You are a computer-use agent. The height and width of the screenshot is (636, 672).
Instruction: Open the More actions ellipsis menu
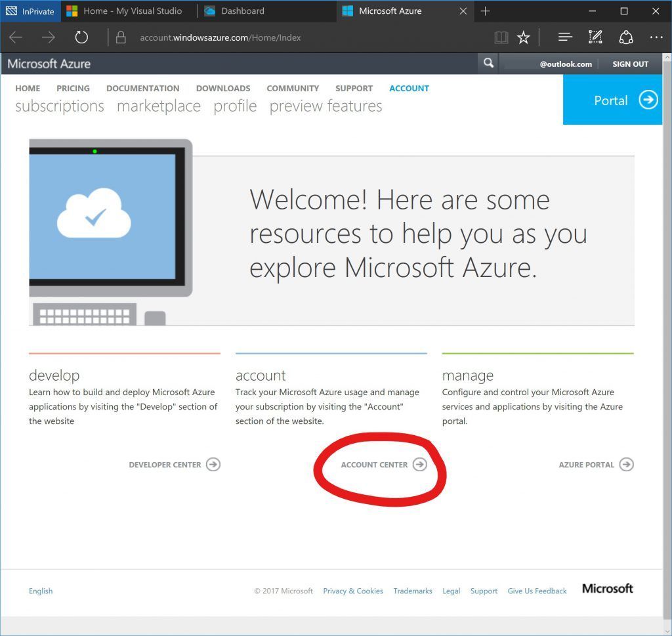[x=656, y=37]
